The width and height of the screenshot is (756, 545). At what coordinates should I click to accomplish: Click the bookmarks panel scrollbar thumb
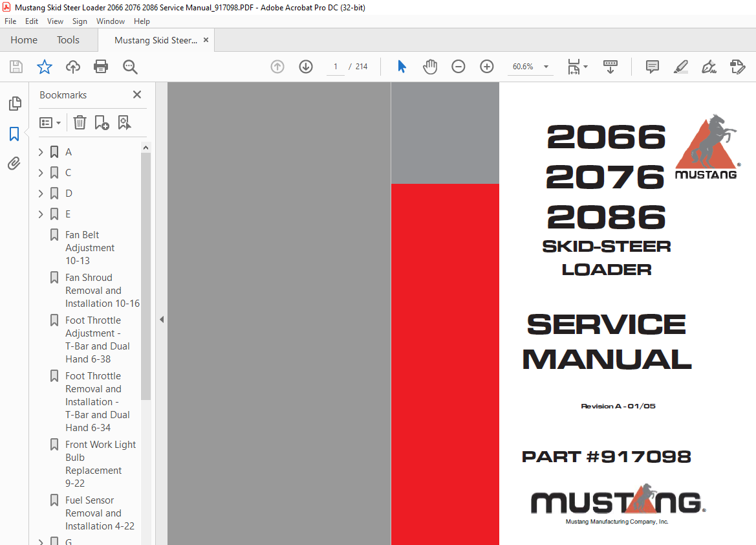146,276
